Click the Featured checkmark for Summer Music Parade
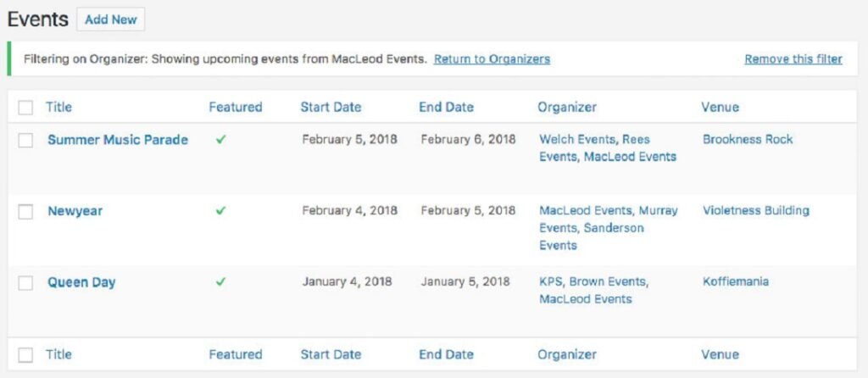 220,140
